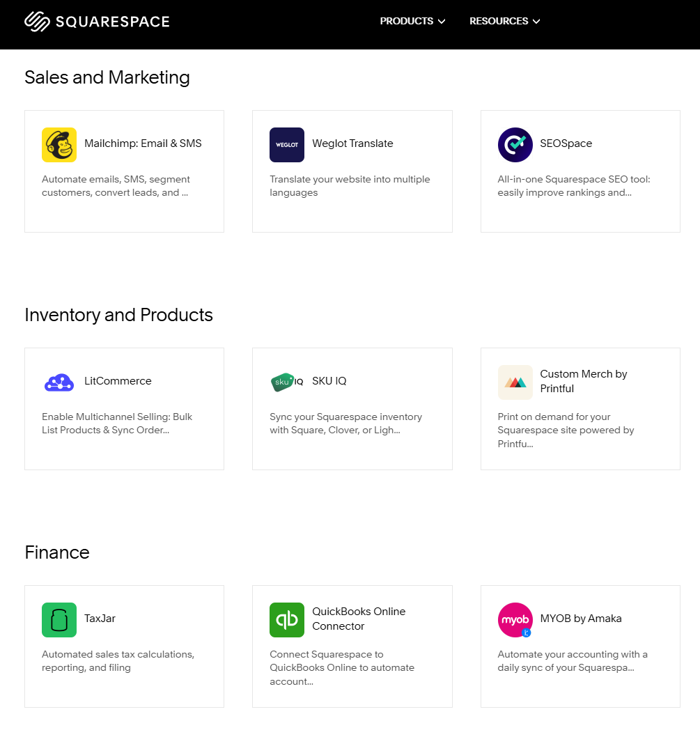This screenshot has width=700, height=737.
Task: Open the SEOSpace extension card
Action: pos(567,143)
